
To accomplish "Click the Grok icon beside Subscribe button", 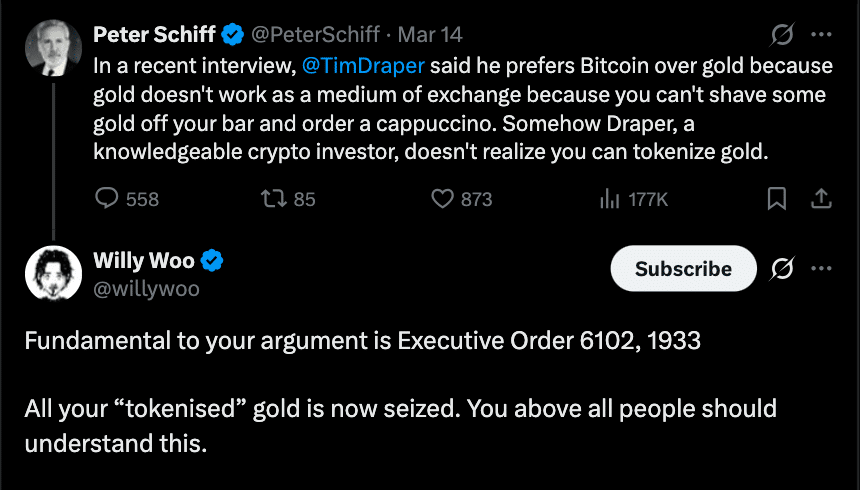I will tap(783, 268).
